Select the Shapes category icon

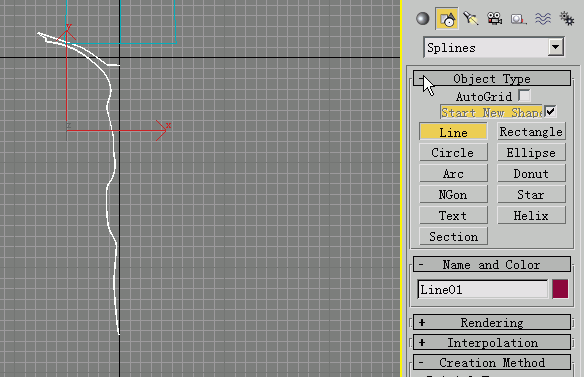tap(447, 19)
